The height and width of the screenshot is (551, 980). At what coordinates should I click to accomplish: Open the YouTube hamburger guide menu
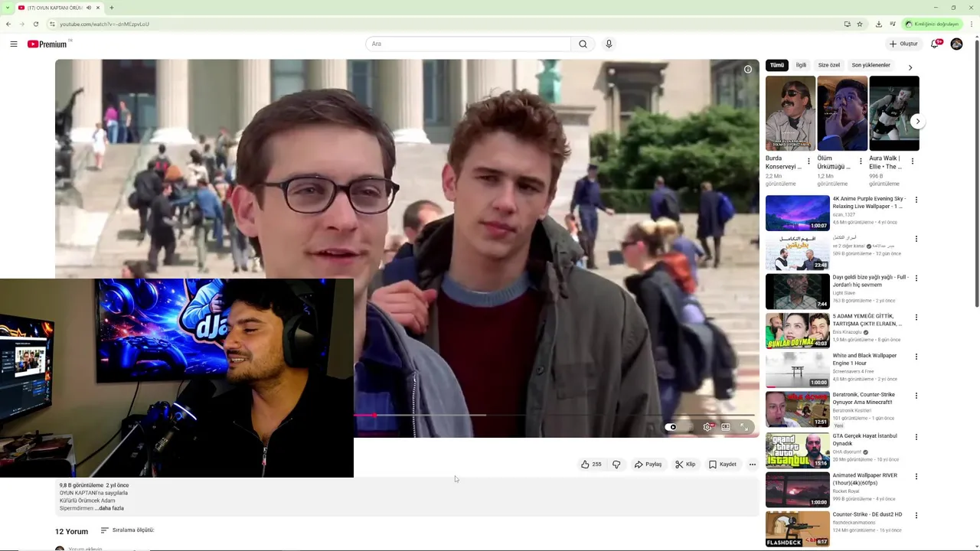tap(14, 44)
